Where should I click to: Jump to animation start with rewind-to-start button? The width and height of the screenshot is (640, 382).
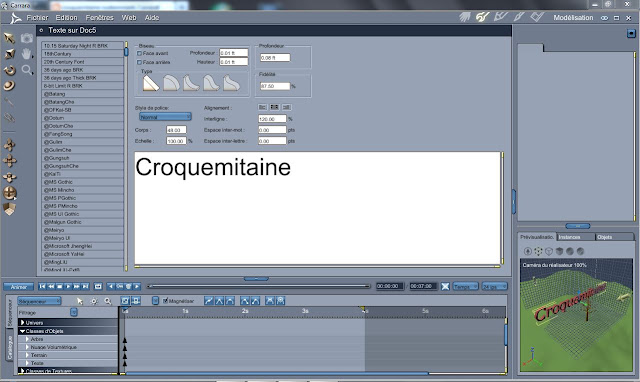pos(42,286)
